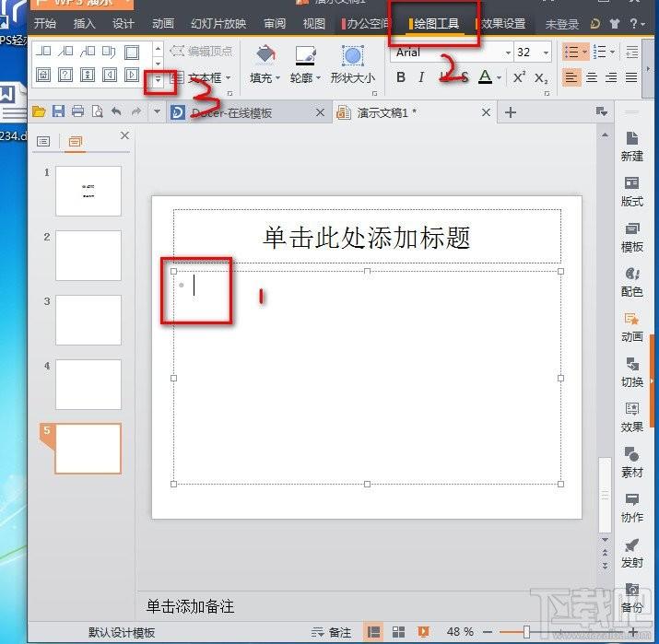Toggle italic formatting button I
The height and width of the screenshot is (644, 659).
421,77
